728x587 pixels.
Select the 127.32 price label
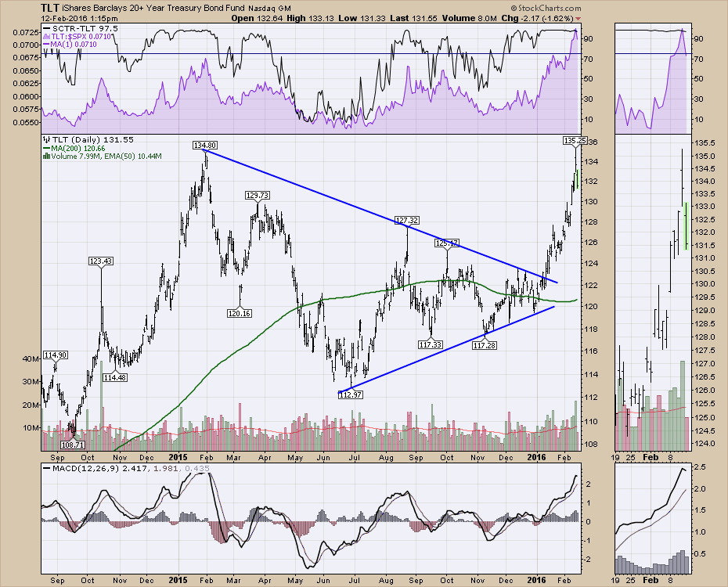tap(407, 221)
